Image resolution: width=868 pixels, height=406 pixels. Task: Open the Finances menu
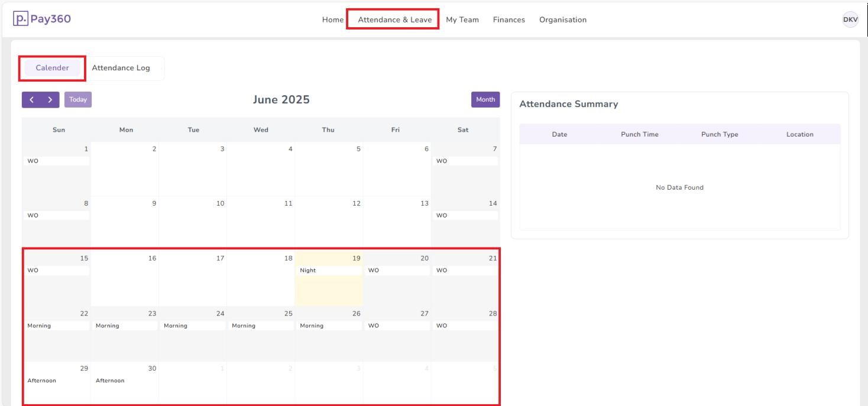[x=509, y=20]
